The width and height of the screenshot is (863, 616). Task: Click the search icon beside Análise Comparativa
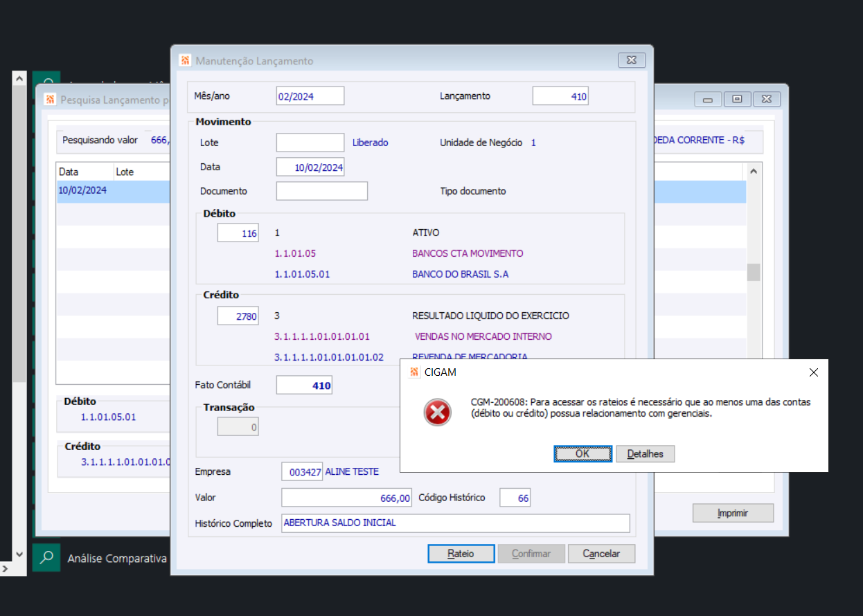coord(46,558)
